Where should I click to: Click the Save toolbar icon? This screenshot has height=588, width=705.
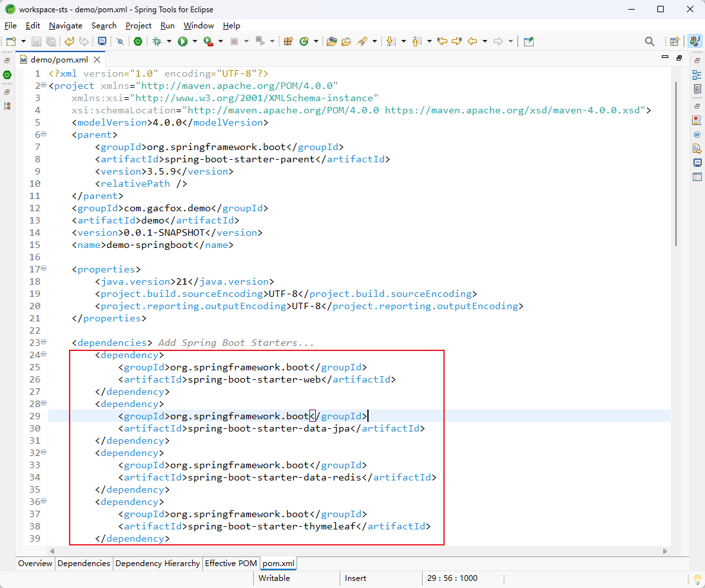pos(37,41)
